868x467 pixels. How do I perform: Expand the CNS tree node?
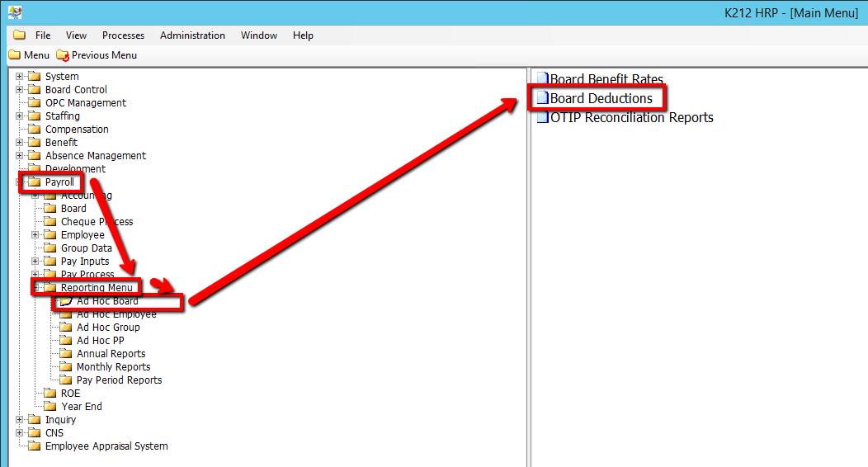[x=19, y=433]
